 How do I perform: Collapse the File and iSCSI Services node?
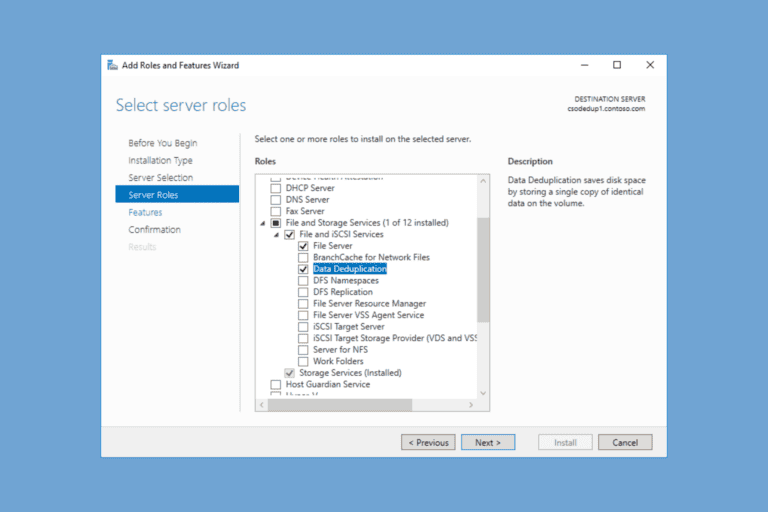pyautogui.click(x=277, y=235)
